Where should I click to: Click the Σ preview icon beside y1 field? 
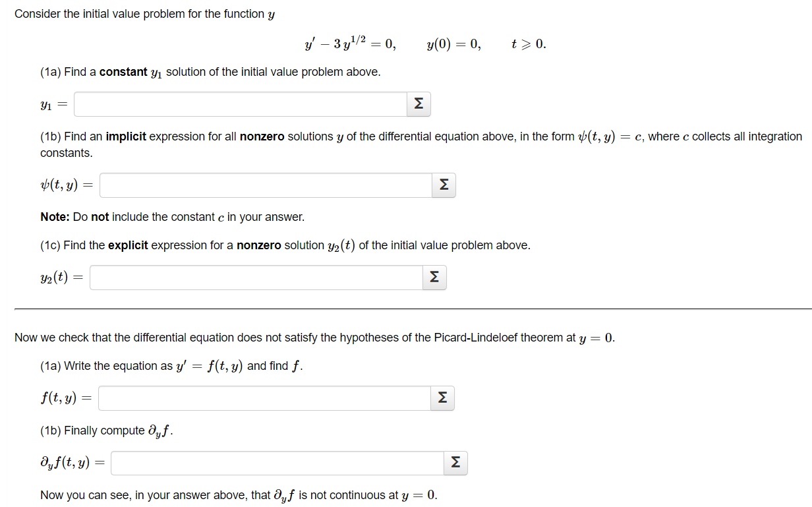[419, 104]
